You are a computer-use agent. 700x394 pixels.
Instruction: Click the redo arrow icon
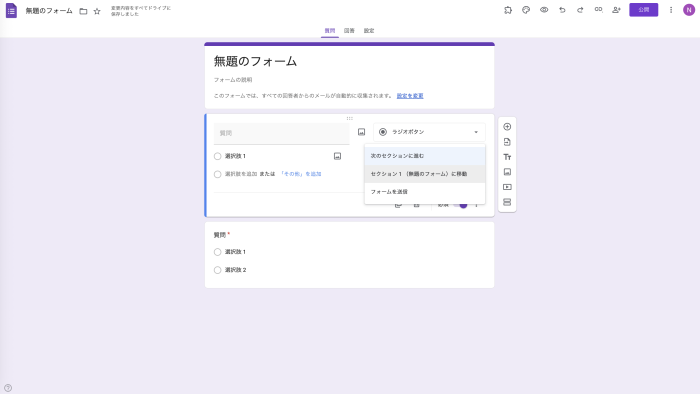(x=580, y=10)
